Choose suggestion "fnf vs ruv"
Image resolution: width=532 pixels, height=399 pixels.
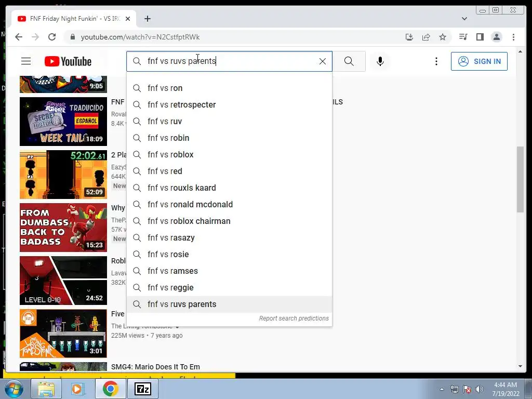229,121
